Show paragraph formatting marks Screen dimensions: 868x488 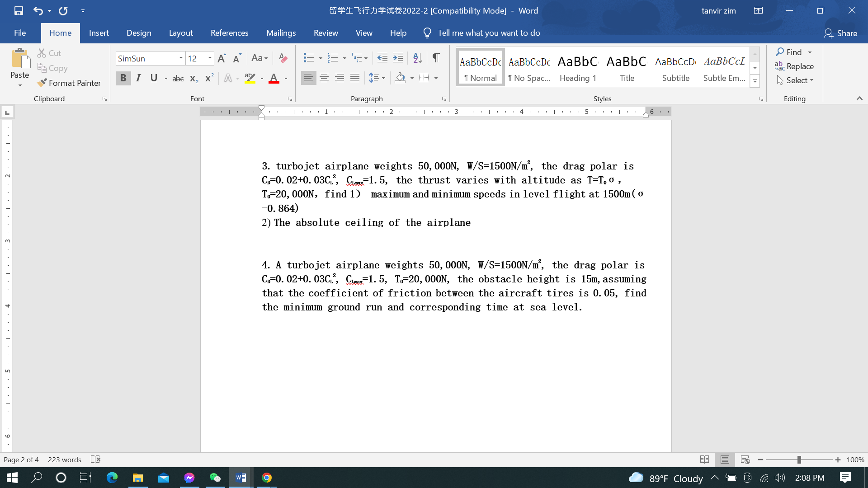pos(435,58)
